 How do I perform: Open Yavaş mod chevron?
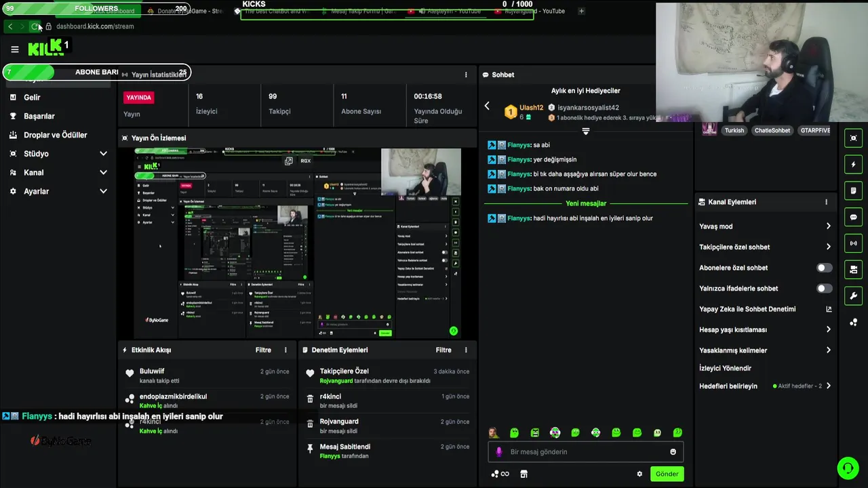[x=828, y=226]
